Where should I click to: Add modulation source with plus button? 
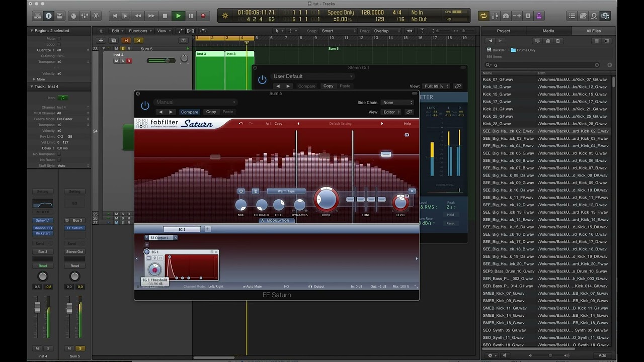(207, 229)
